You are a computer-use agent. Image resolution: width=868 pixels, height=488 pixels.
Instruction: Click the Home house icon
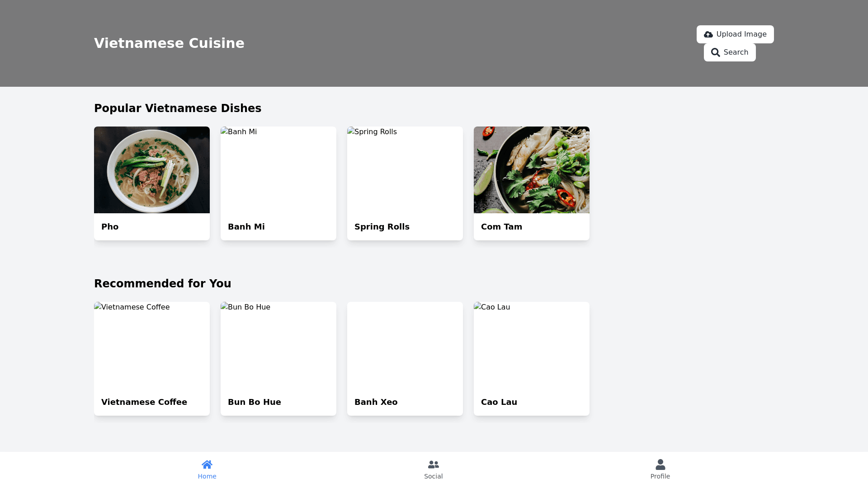(207, 465)
